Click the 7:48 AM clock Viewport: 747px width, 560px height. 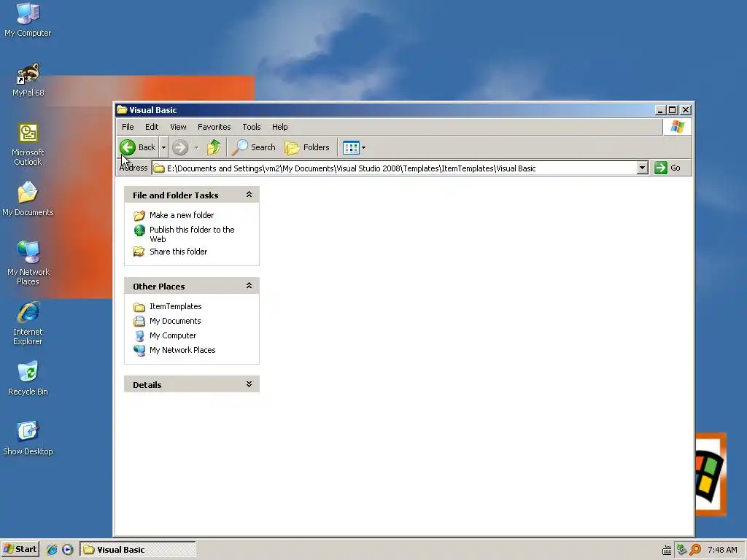[x=722, y=550]
